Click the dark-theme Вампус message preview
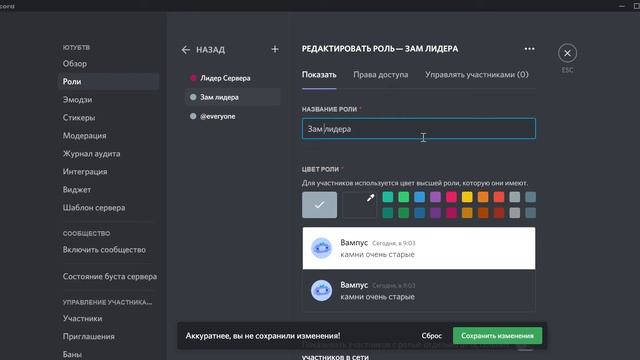The width and height of the screenshot is (640, 360). (x=419, y=291)
